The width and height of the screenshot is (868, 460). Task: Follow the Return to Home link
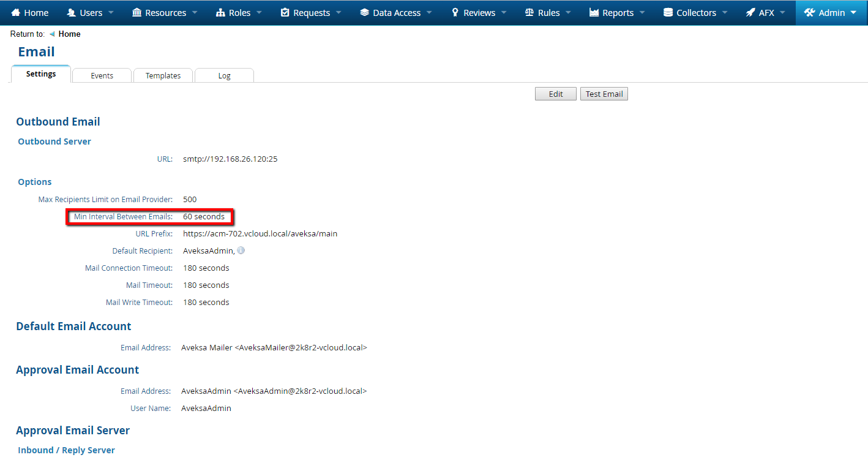click(69, 34)
